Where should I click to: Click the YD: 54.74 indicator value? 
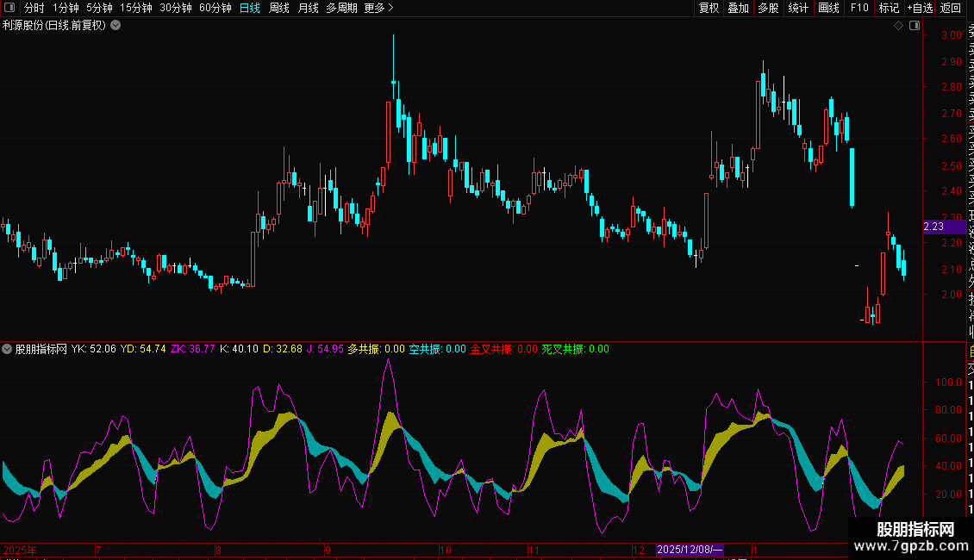point(143,349)
